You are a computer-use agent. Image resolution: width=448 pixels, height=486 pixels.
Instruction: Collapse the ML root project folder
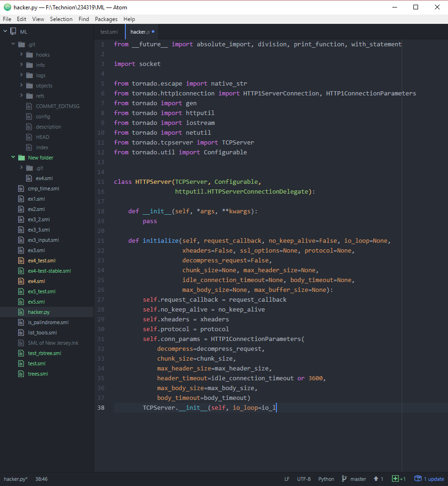coord(6,31)
